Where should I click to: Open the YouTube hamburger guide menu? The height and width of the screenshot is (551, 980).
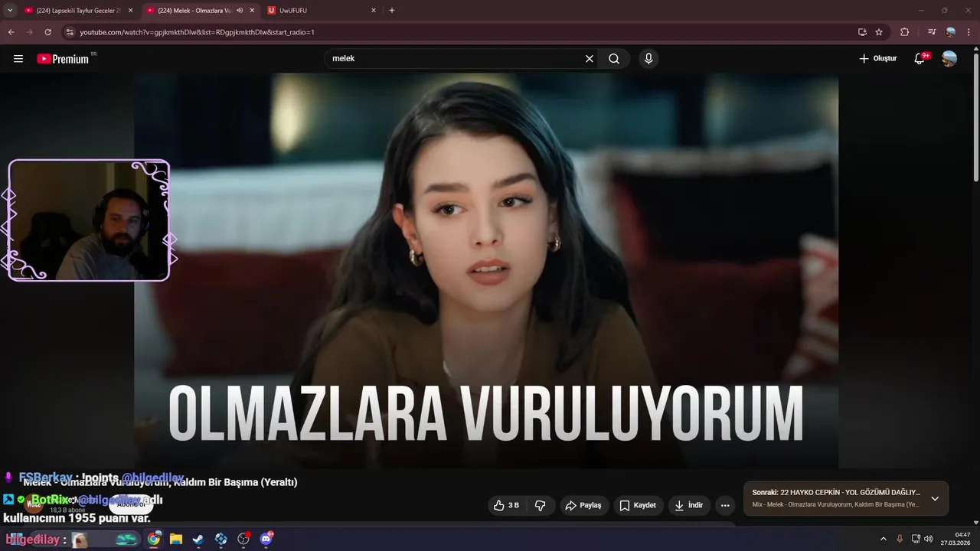pos(18,59)
